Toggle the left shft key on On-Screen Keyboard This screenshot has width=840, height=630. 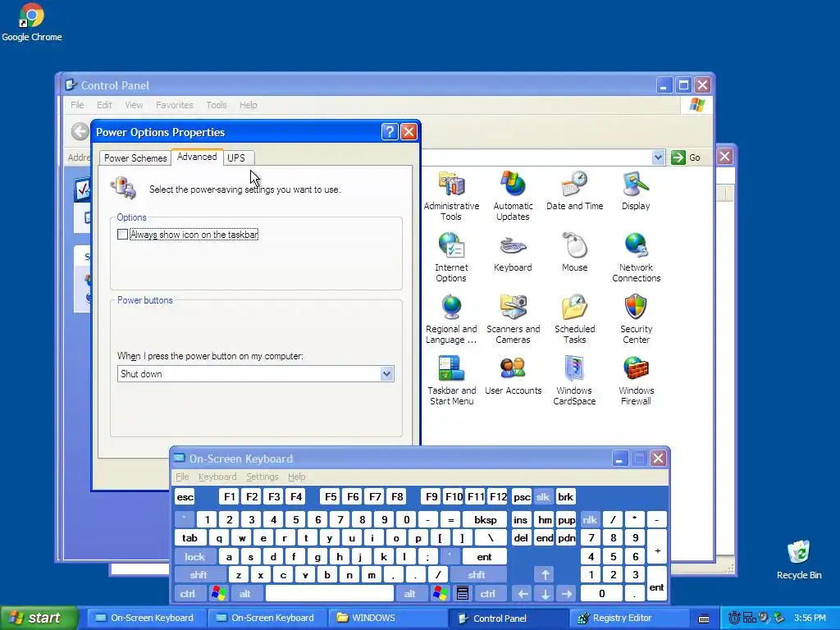(199, 575)
